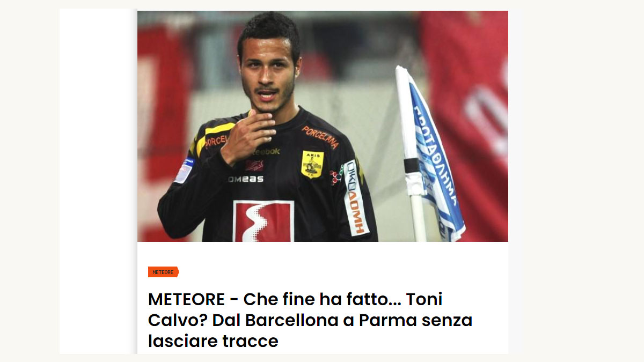Image resolution: width=644 pixels, height=362 pixels.
Task: Click the colored dots logo beside Aris badge
Action: click(x=336, y=175)
